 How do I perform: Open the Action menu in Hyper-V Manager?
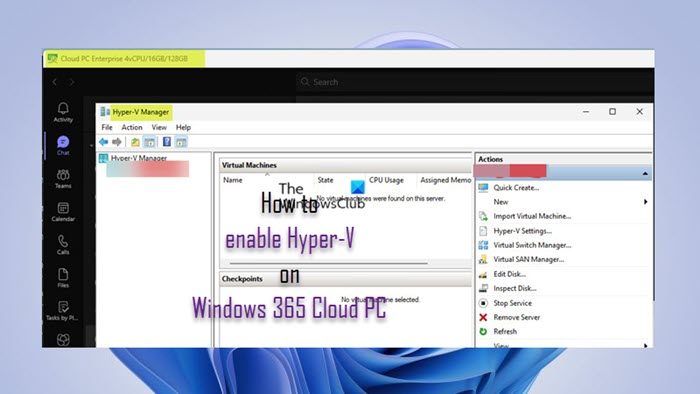[132, 127]
